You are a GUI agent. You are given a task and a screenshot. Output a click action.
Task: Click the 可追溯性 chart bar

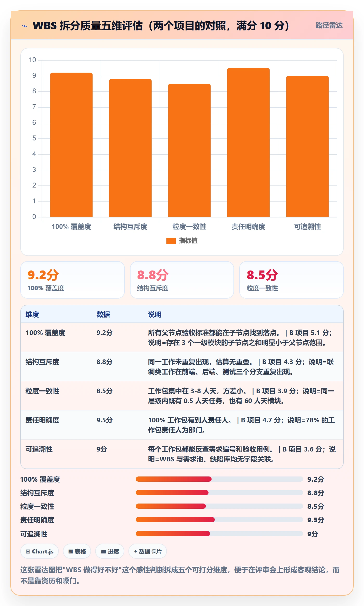click(307, 146)
